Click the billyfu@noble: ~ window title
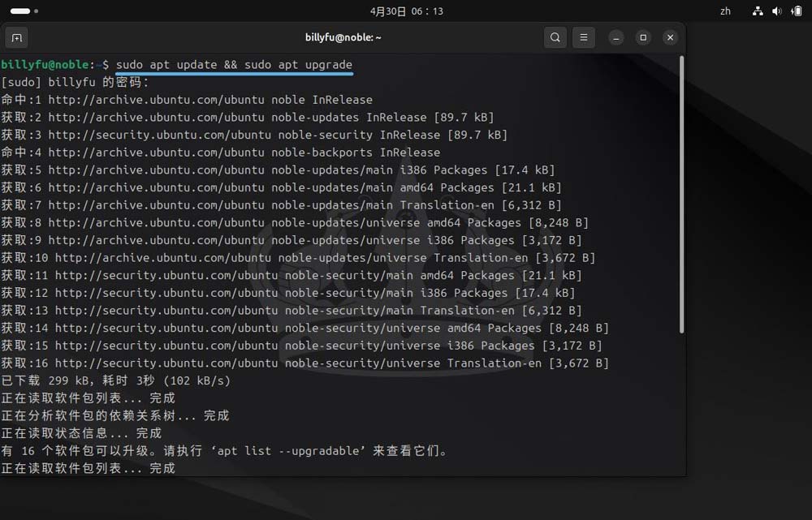 pos(343,37)
